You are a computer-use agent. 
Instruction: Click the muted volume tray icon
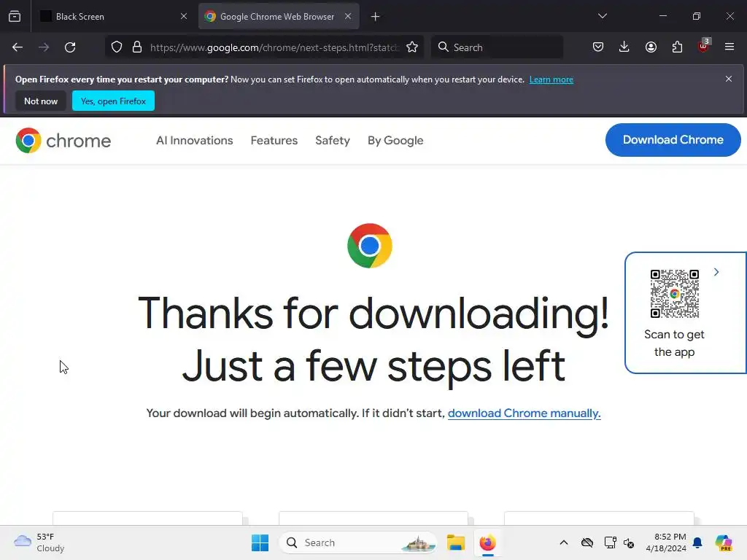629,542
